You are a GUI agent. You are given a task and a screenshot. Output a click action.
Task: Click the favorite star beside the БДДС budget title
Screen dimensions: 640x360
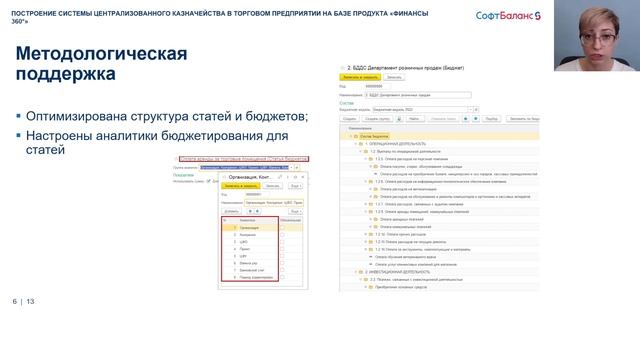point(343,68)
